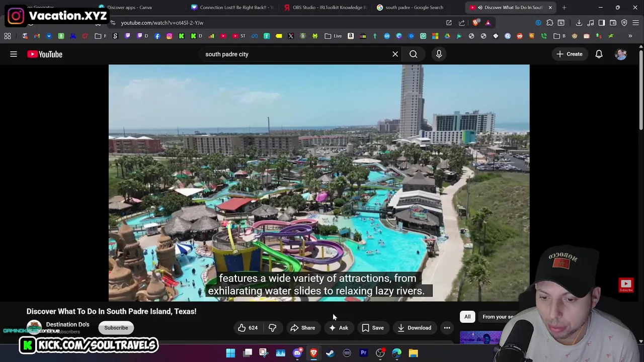Open the Meta bookmark
This screenshot has height=362, width=644.
coord(255,36)
